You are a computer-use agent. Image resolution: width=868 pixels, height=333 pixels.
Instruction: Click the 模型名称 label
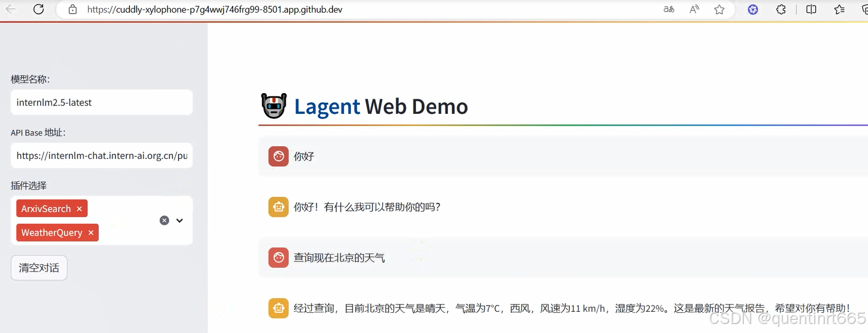pos(30,79)
